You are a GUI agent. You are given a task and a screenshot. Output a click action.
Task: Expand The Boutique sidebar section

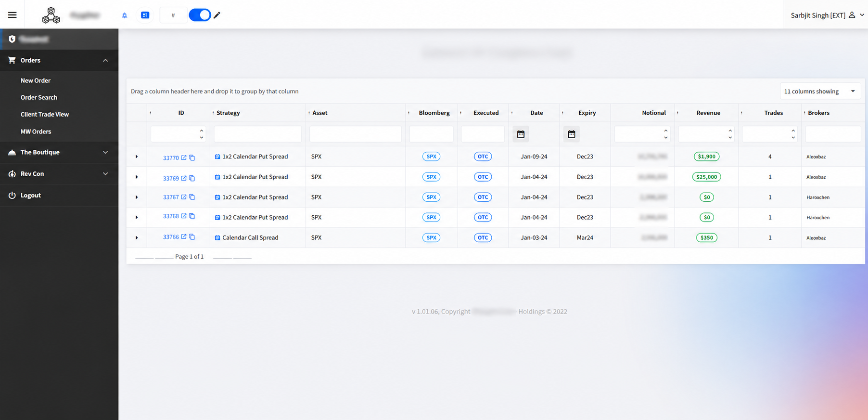(x=59, y=152)
